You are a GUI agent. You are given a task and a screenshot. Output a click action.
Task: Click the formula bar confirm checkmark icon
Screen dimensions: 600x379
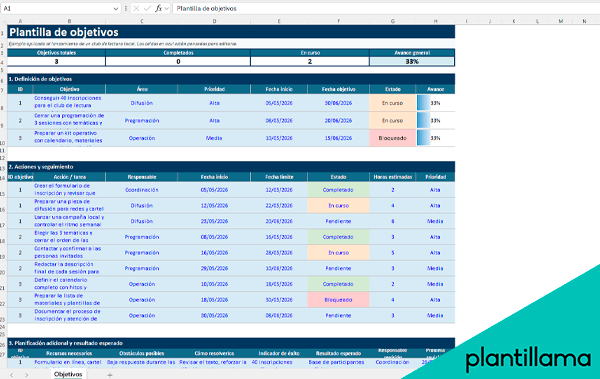147,8
